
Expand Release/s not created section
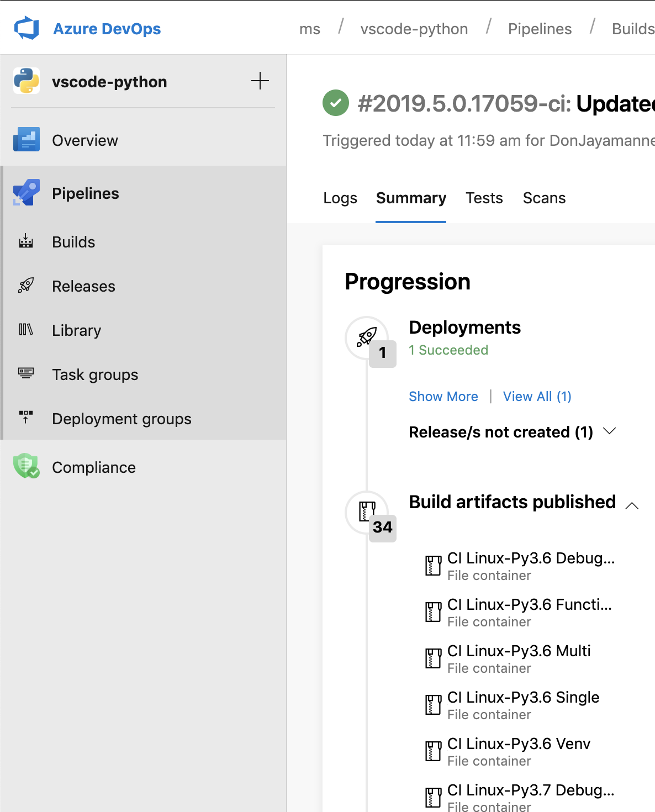coord(610,431)
